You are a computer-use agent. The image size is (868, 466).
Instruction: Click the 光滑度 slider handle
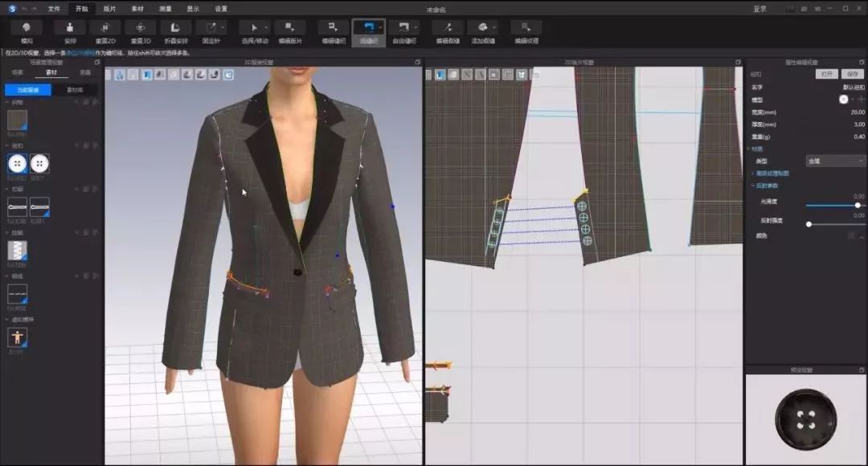(x=858, y=205)
